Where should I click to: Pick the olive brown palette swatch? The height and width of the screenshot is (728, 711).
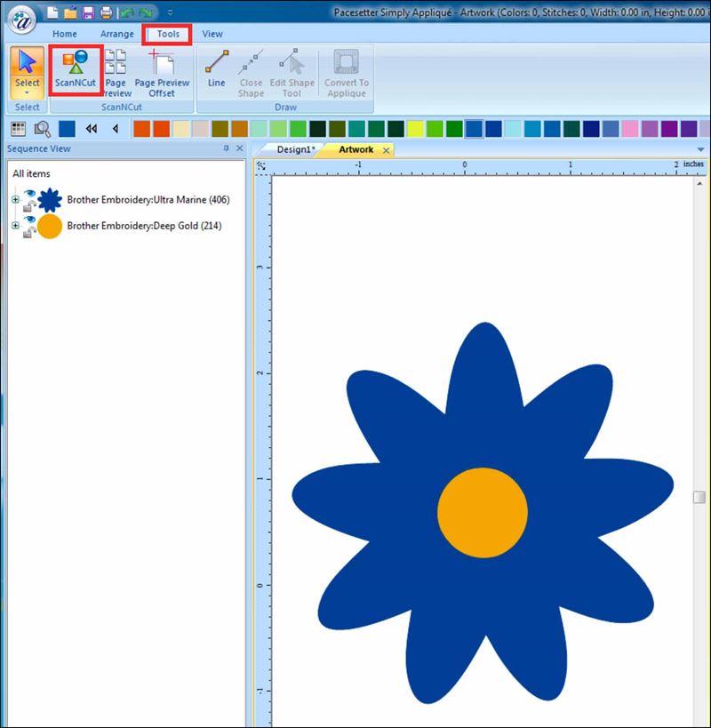[x=220, y=129]
